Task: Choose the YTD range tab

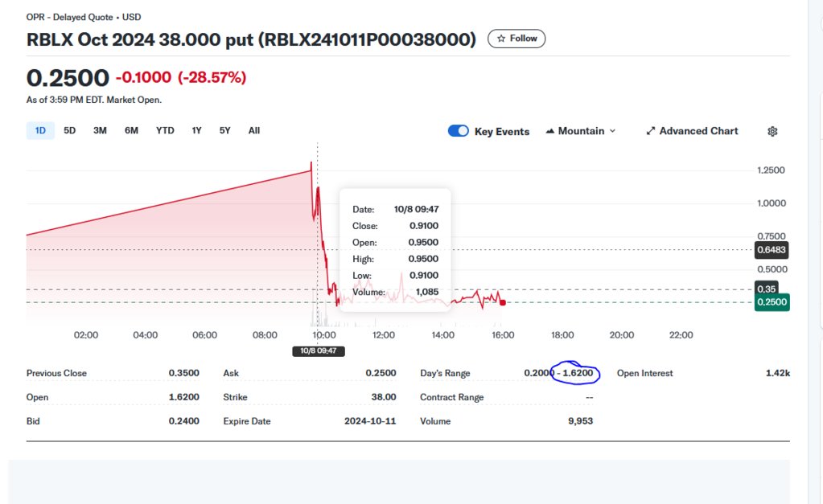Action: point(165,130)
